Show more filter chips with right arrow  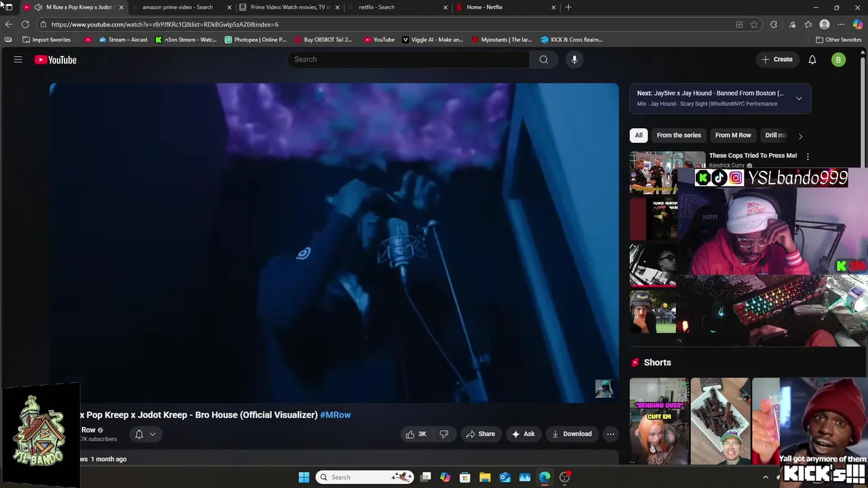coord(800,136)
